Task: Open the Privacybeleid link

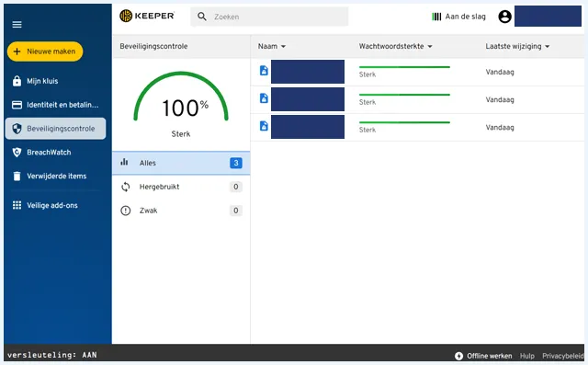Action: 563,356
